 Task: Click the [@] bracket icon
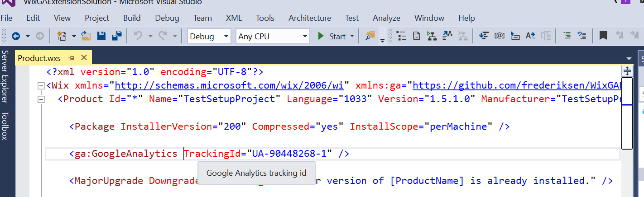[500, 36]
